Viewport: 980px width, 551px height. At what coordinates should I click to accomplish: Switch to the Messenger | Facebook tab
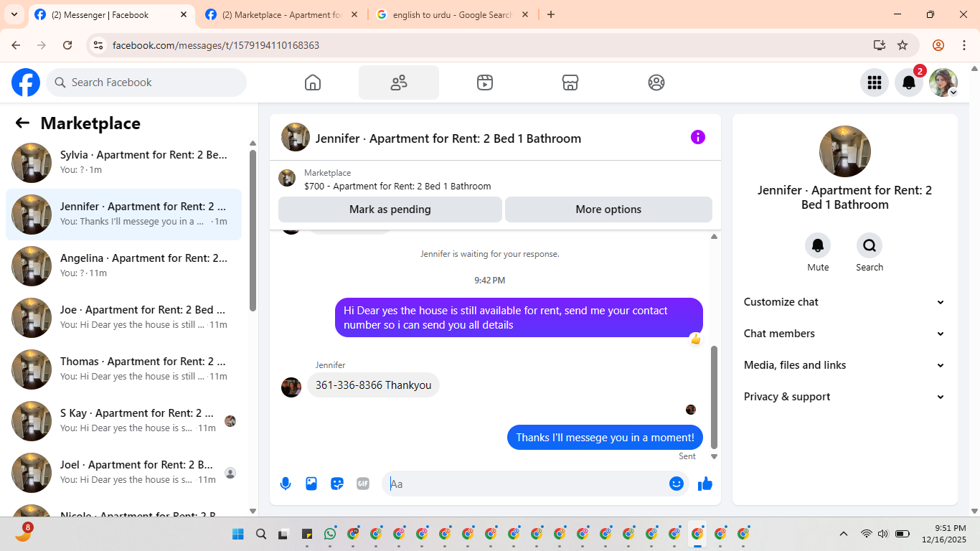pos(111,15)
